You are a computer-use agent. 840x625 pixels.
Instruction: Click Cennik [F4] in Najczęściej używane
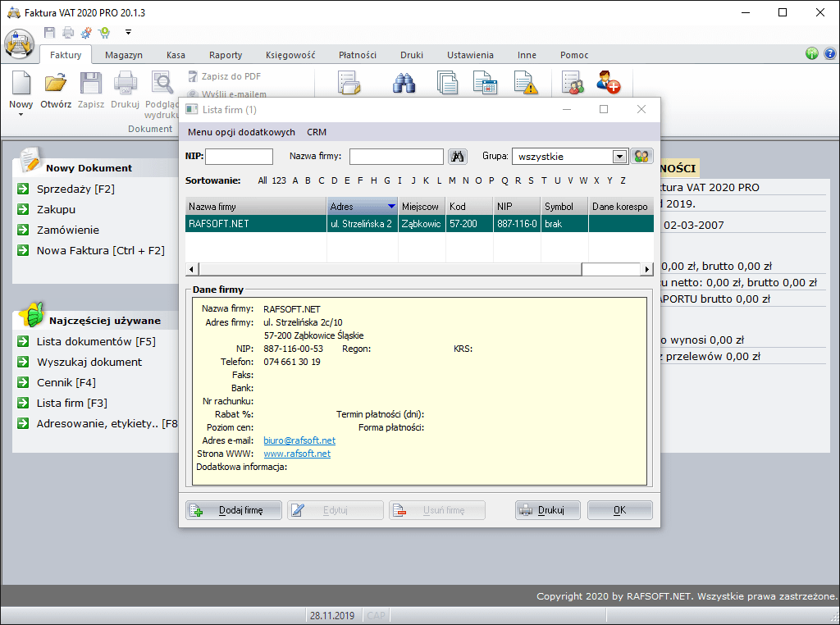66,382
